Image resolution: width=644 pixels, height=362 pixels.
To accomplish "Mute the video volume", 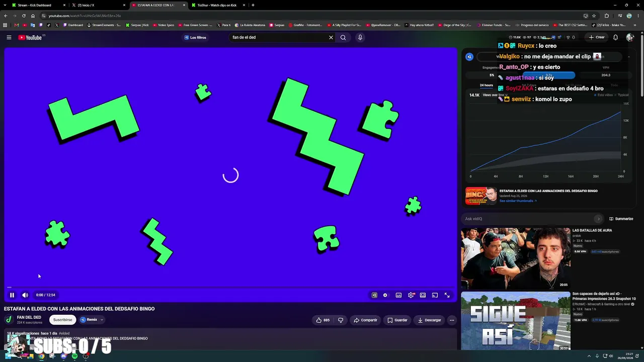I will (25, 295).
